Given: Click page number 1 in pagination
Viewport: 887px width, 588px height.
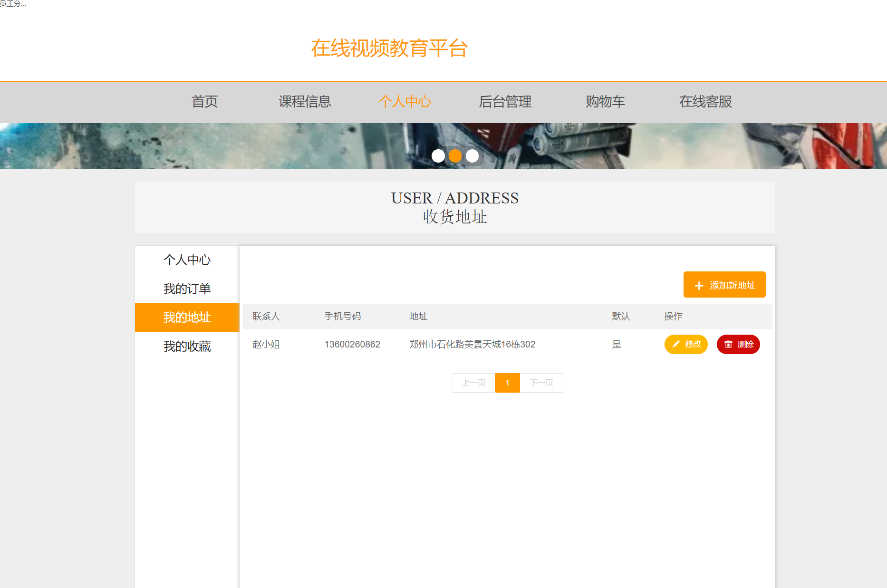Looking at the screenshot, I should pyautogui.click(x=507, y=383).
